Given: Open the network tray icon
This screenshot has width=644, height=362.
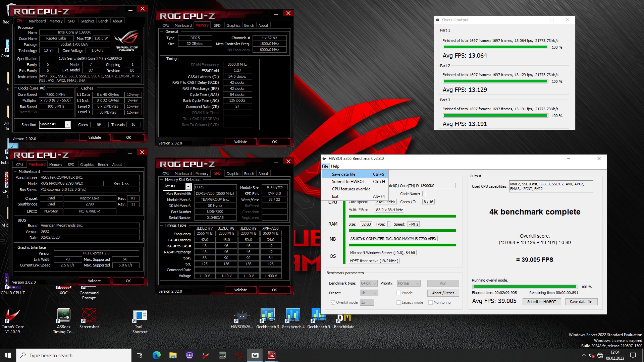Looking at the screenshot, I should point(600,355).
